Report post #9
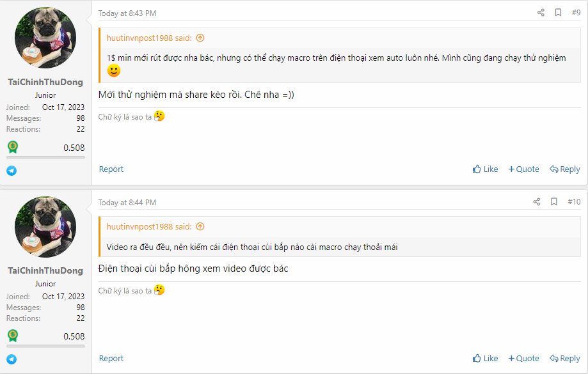Viewport: 588px width, 374px height. pos(111,169)
